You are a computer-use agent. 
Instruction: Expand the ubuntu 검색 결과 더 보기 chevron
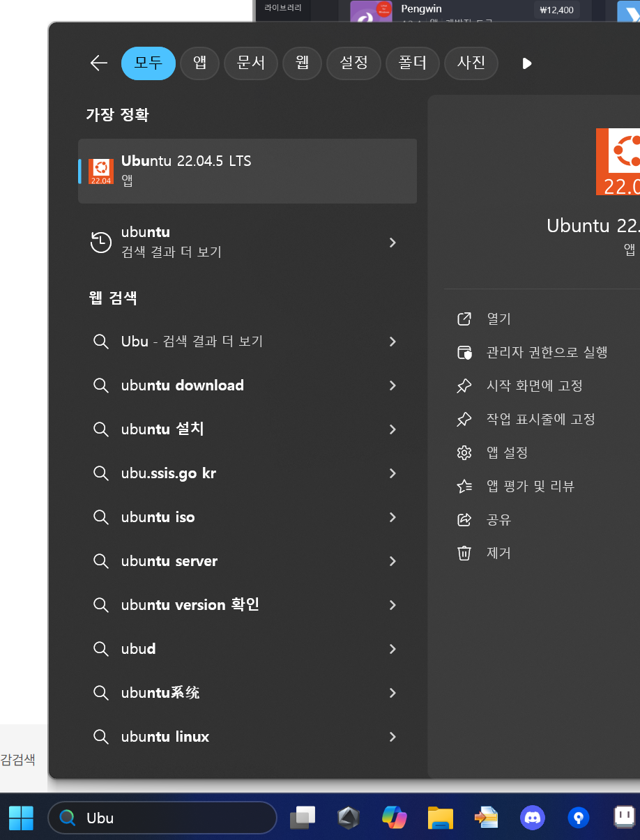[x=393, y=242]
